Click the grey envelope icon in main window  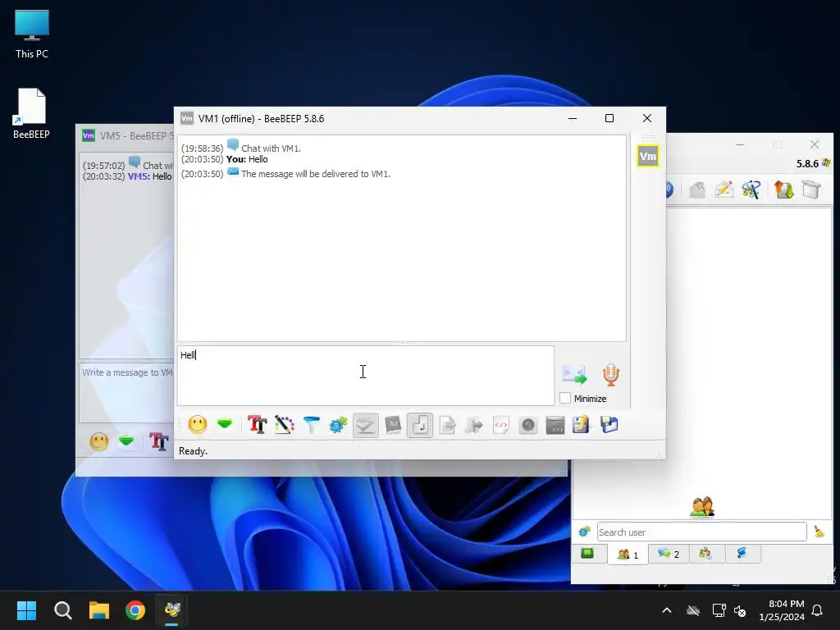coord(697,189)
